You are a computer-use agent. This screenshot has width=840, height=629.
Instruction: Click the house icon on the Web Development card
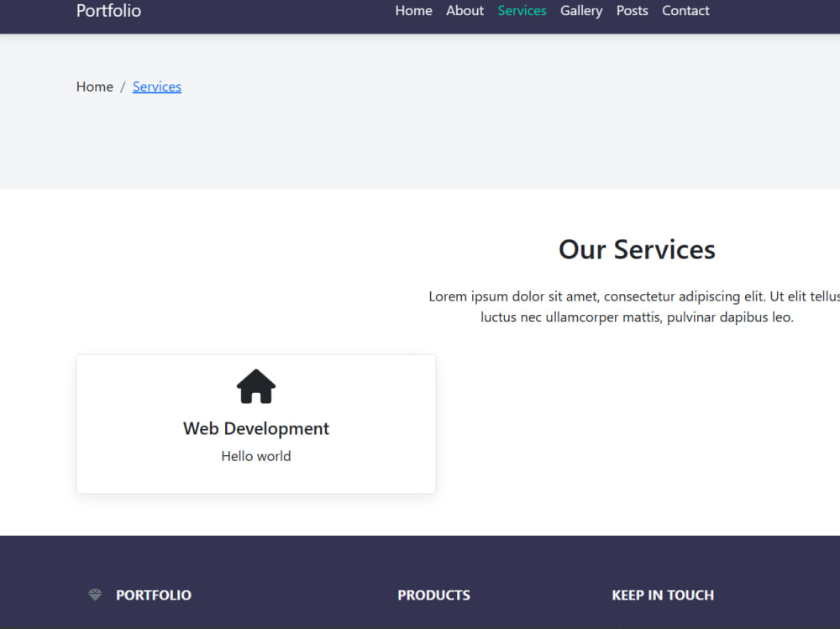(x=255, y=386)
